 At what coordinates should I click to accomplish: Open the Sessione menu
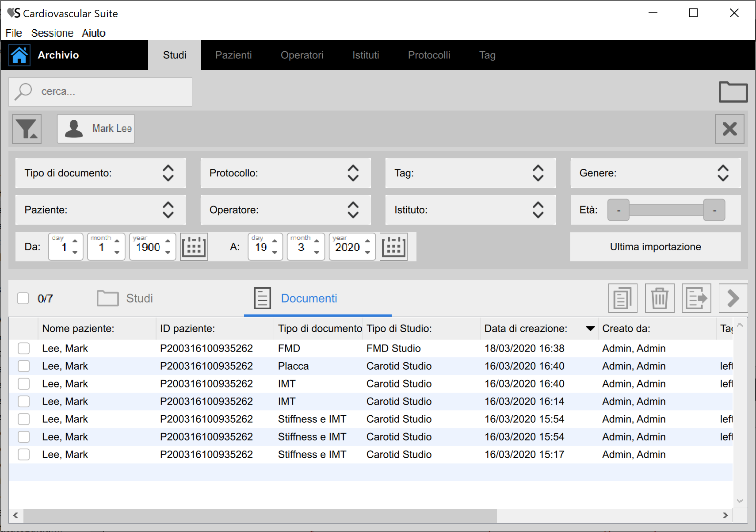coord(52,33)
